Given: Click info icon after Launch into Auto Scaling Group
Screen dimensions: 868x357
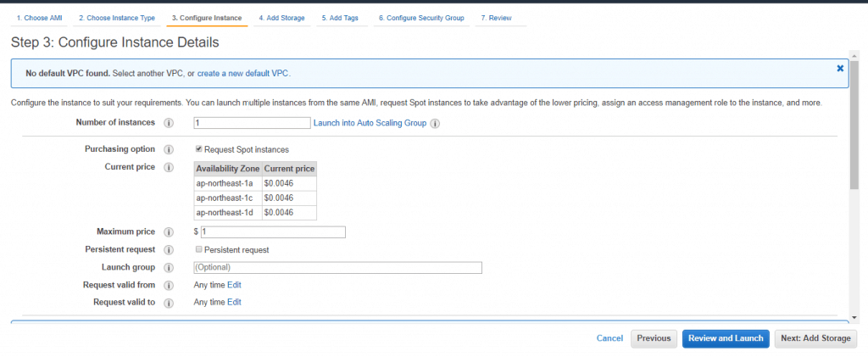Looking at the screenshot, I should (435, 124).
